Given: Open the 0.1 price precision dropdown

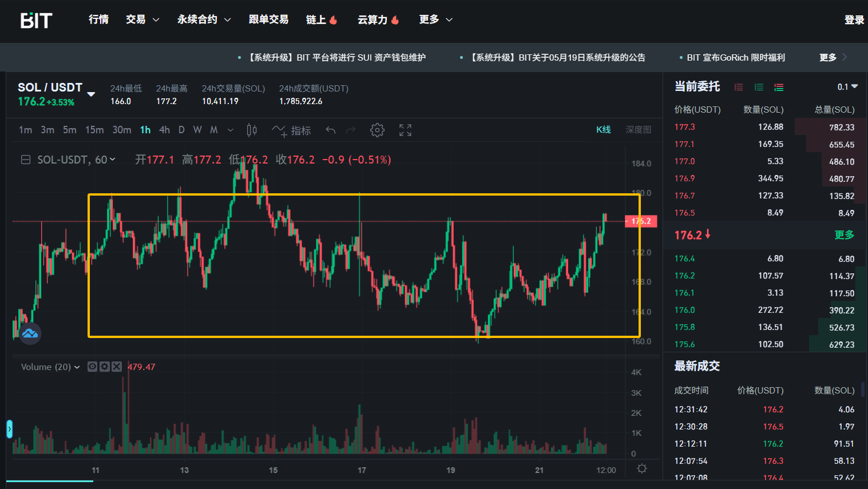Looking at the screenshot, I should pos(847,87).
